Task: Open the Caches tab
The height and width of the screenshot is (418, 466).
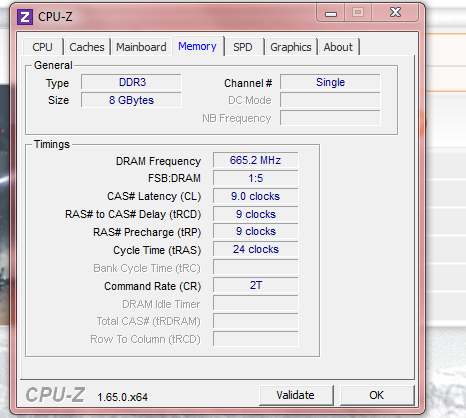Action: point(87,47)
